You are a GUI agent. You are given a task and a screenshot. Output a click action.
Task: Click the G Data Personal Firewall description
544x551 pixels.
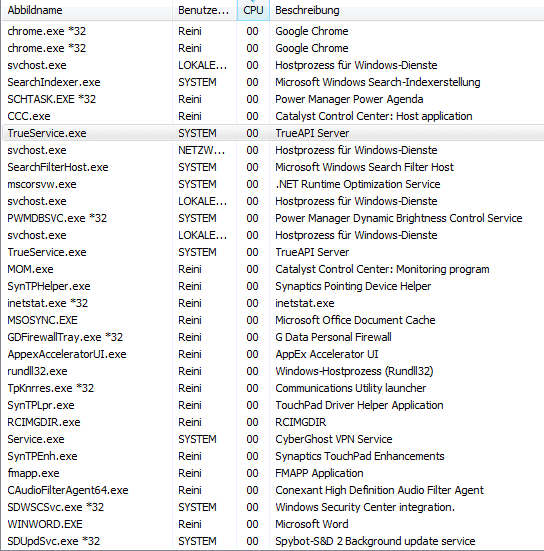pyautogui.click(x=333, y=337)
